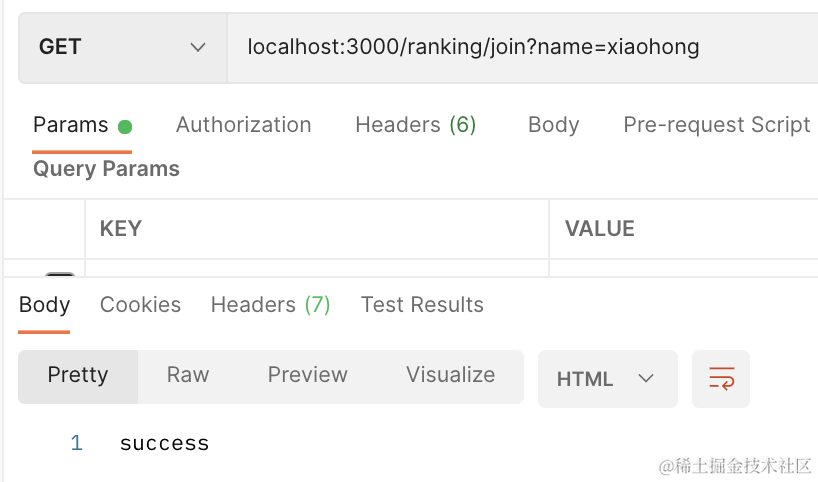
Task: Select the response Body tab
Action: [44, 305]
